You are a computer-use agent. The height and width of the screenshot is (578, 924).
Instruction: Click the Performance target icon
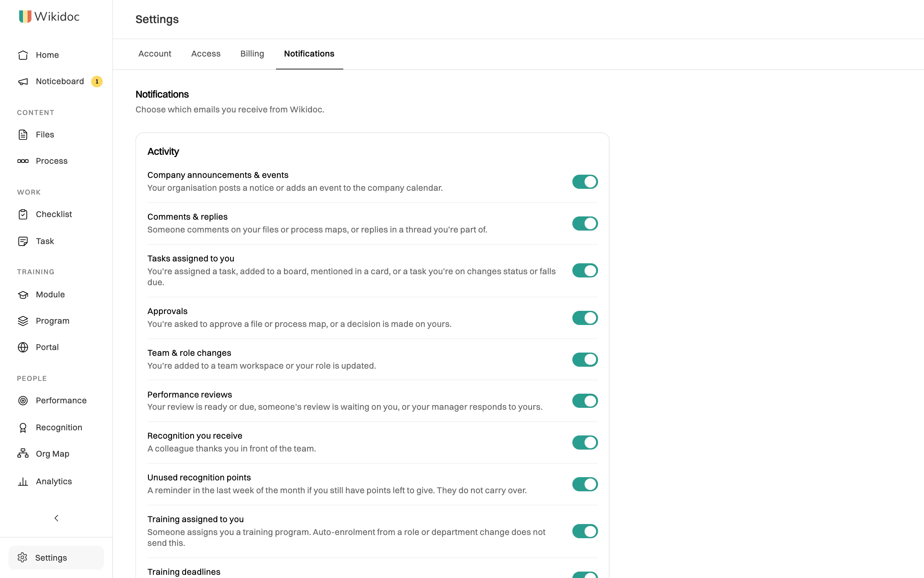[x=23, y=400]
